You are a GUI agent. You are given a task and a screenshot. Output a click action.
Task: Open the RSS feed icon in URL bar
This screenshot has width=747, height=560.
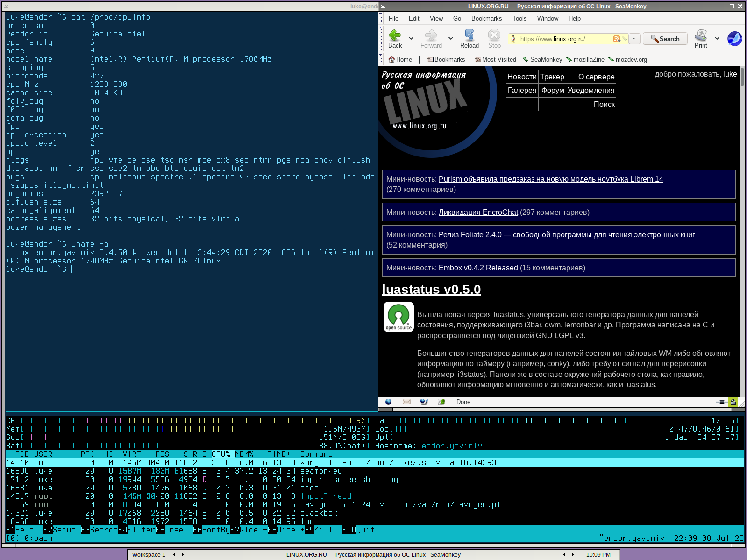(x=617, y=39)
